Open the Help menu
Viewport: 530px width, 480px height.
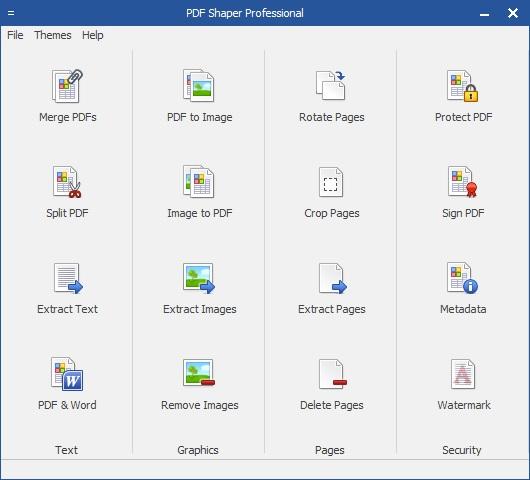click(x=93, y=35)
